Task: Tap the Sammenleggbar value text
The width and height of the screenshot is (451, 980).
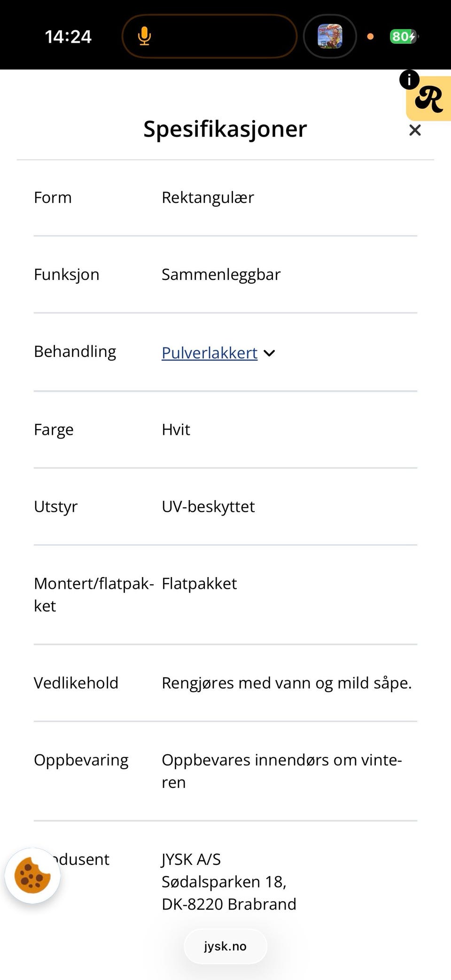Action: (221, 274)
